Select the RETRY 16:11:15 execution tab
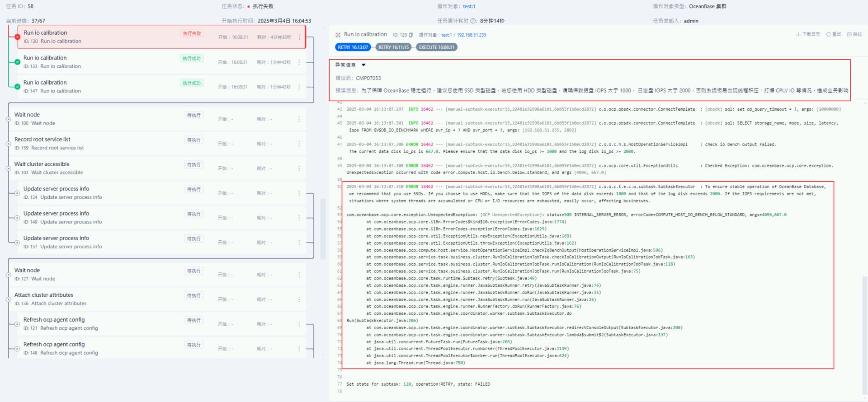This screenshot has height=402, width=868. pyautogui.click(x=393, y=47)
